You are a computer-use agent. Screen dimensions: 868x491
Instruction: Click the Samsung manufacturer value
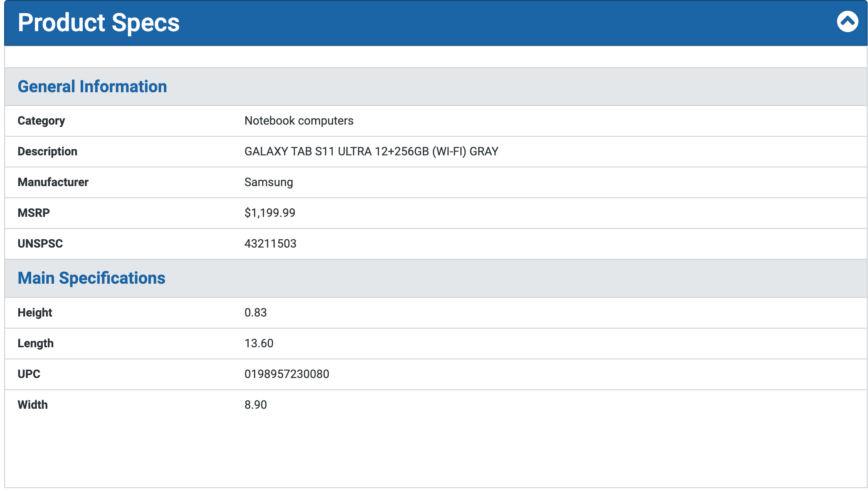269,182
